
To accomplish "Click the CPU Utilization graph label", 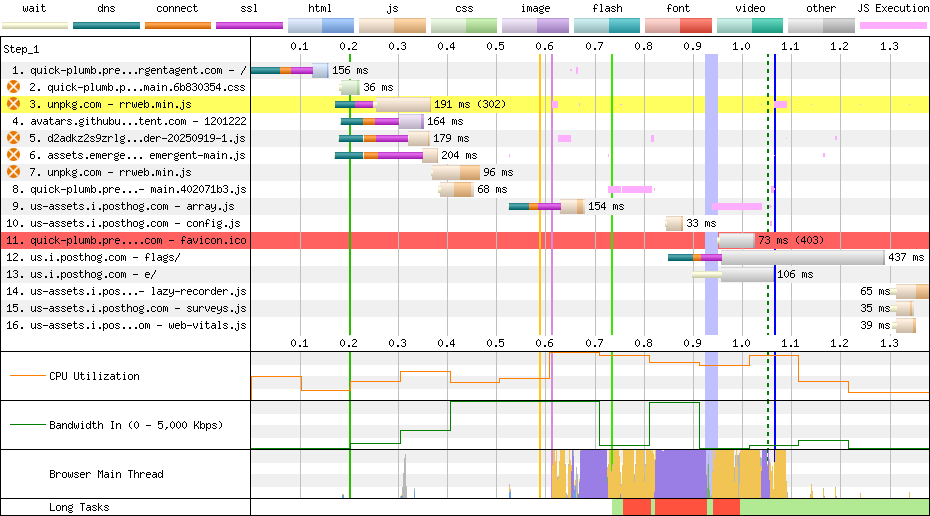I will click(x=94, y=377).
